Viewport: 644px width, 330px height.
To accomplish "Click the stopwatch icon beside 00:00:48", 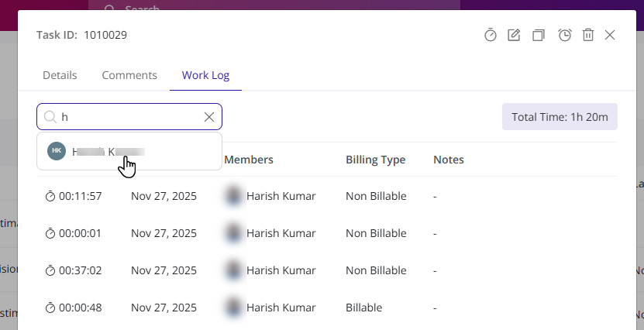I will (50, 308).
